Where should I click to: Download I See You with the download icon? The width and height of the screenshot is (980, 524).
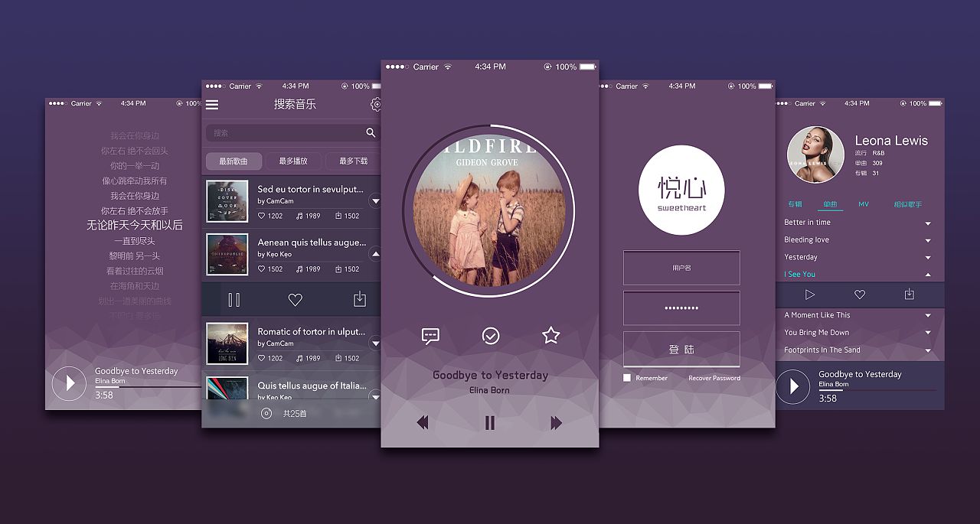910,295
